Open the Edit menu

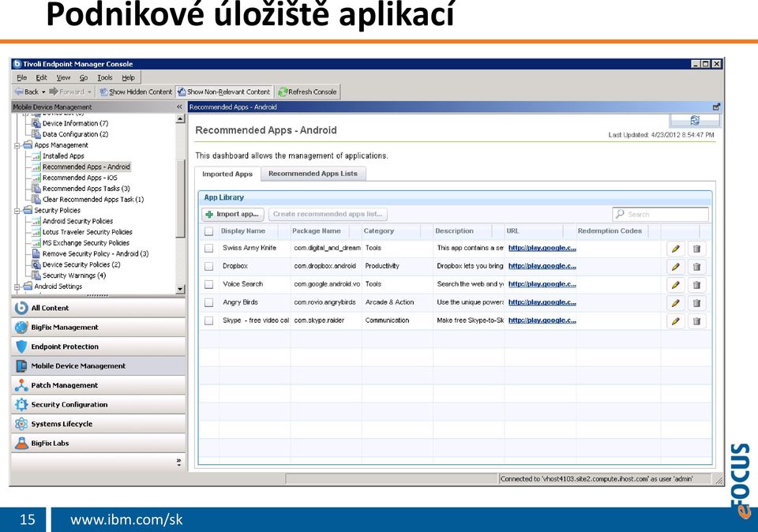click(x=42, y=77)
